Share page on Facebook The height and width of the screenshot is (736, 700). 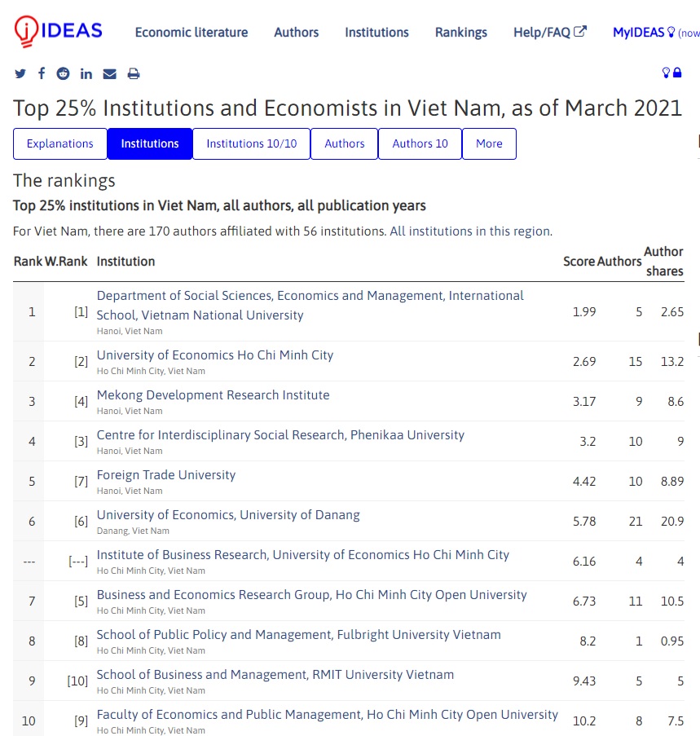[x=42, y=73]
